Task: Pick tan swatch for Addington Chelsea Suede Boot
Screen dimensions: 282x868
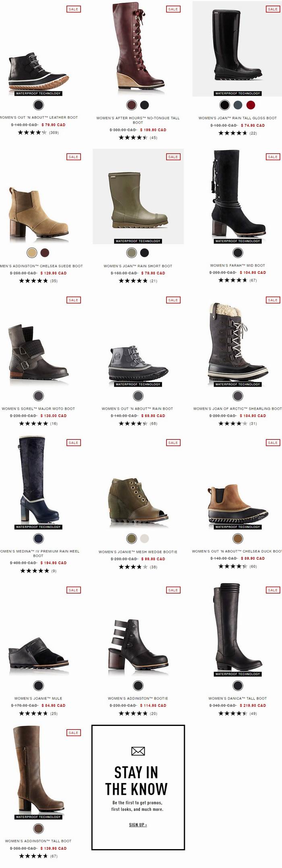Action: pyautogui.click(x=32, y=253)
